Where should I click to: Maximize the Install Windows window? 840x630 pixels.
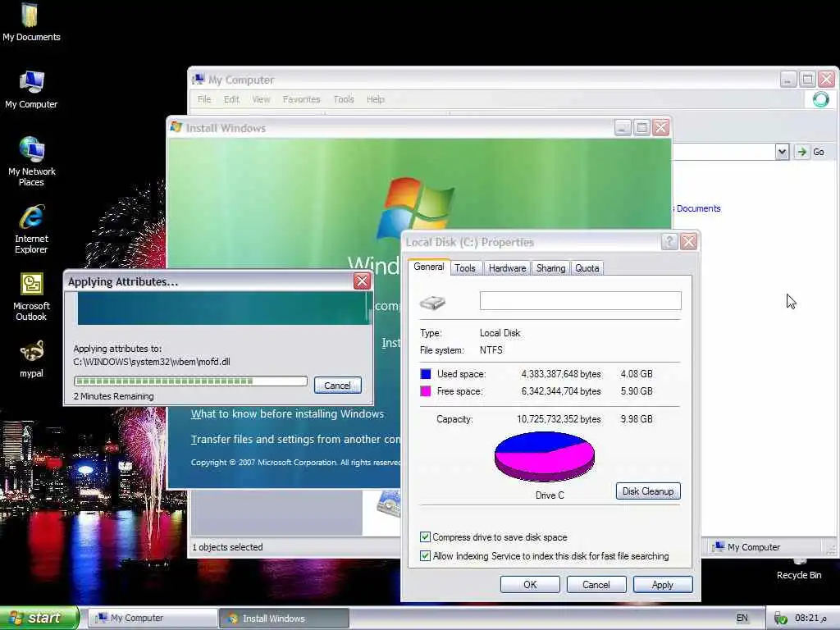click(641, 127)
